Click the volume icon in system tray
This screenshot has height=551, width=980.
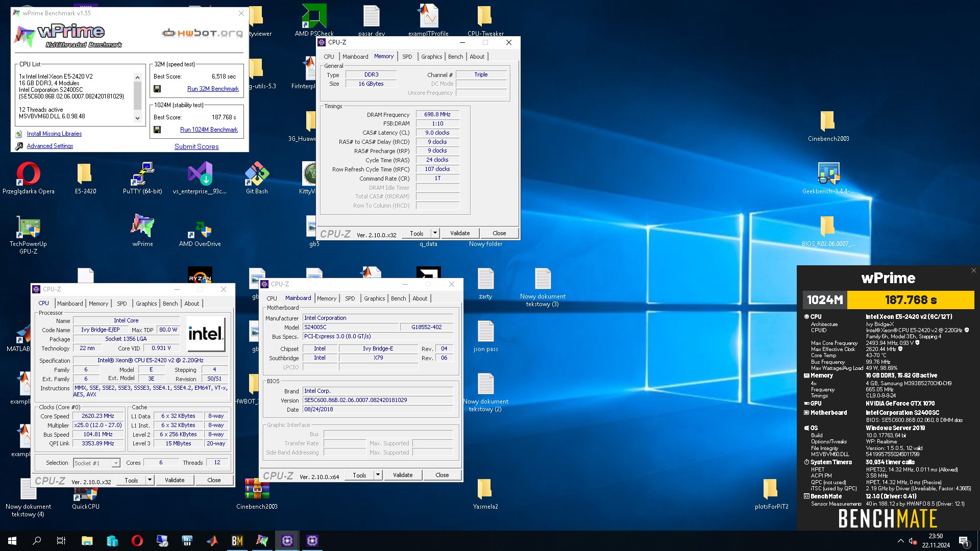913,541
